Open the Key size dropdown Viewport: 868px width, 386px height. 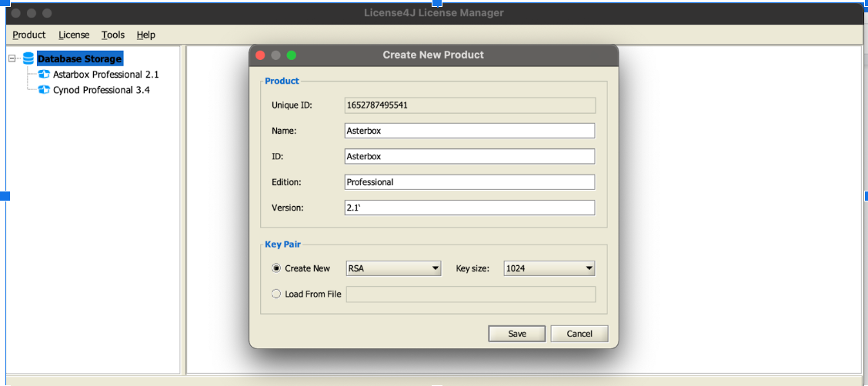click(x=549, y=268)
